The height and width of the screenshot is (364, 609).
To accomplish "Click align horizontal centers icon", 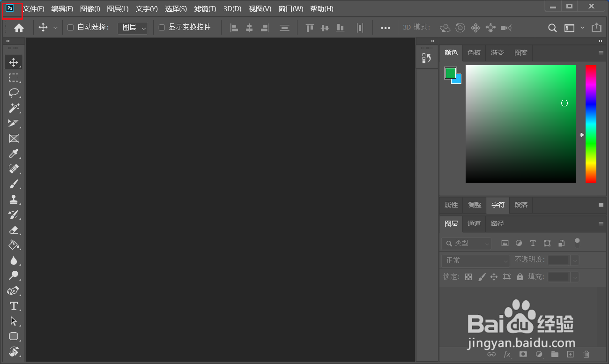I will (249, 28).
